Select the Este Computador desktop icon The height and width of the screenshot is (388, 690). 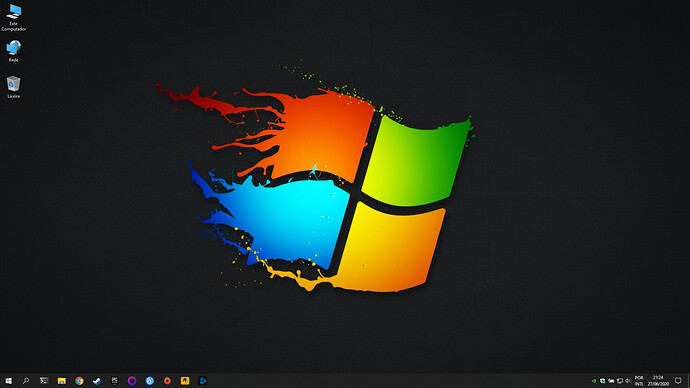[14, 18]
